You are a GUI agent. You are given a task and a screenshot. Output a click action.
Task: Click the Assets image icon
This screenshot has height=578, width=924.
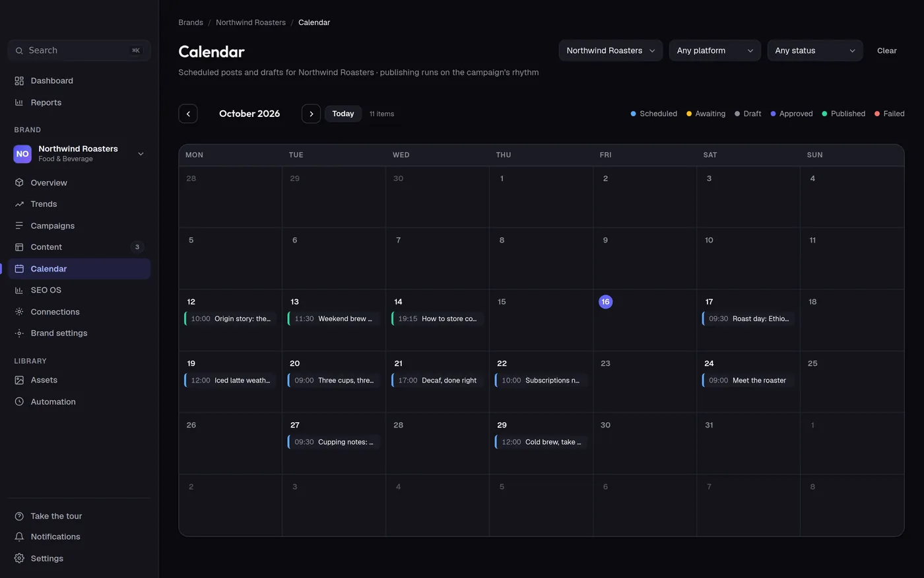(19, 380)
